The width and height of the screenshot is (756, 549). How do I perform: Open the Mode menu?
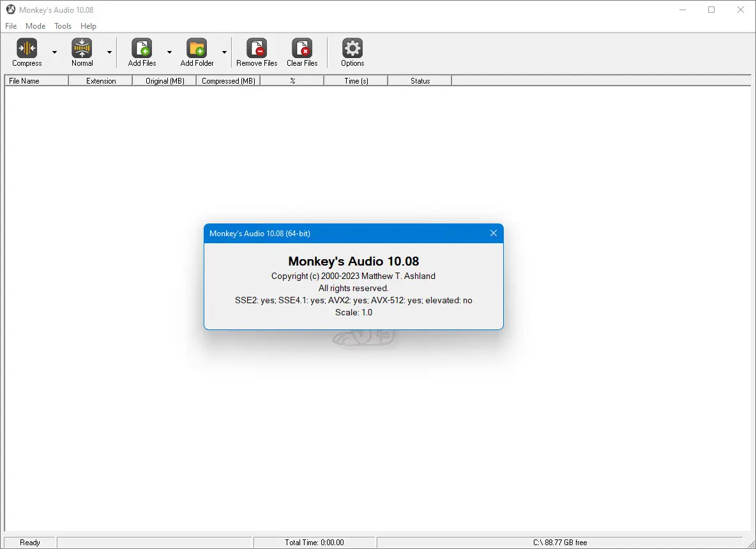tap(35, 26)
